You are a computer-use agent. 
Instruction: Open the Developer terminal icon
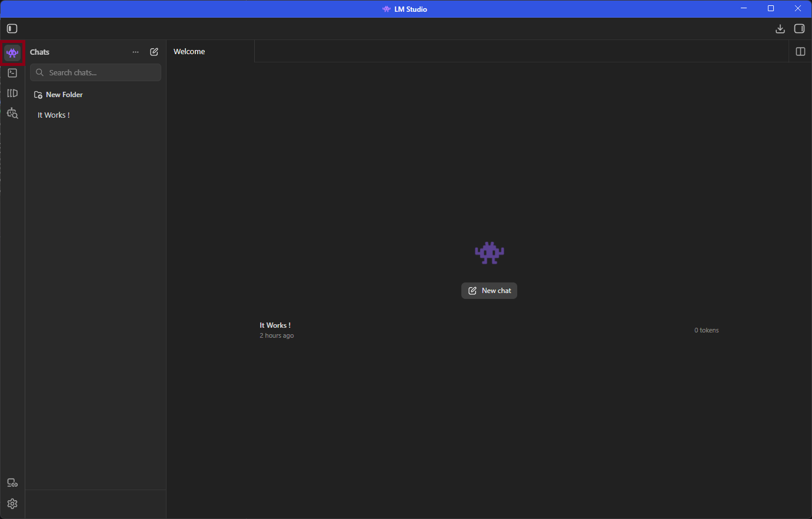pyautogui.click(x=12, y=73)
